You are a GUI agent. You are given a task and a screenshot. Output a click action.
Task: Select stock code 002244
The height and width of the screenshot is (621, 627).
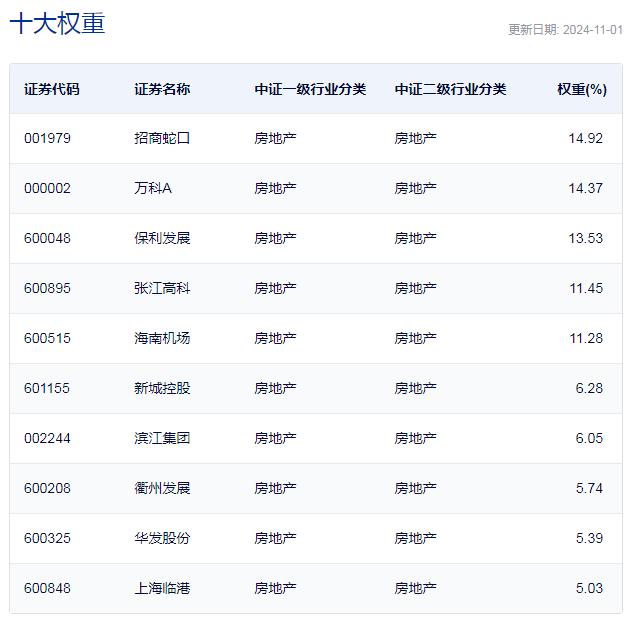(x=47, y=438)
